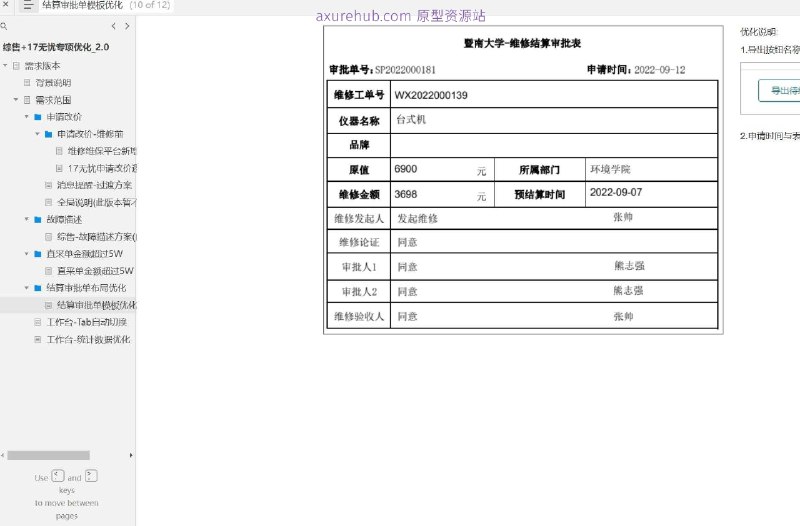This screenshot has width=800, height=526.
Task: Go to previous page with left chevron
Action: 113,26
